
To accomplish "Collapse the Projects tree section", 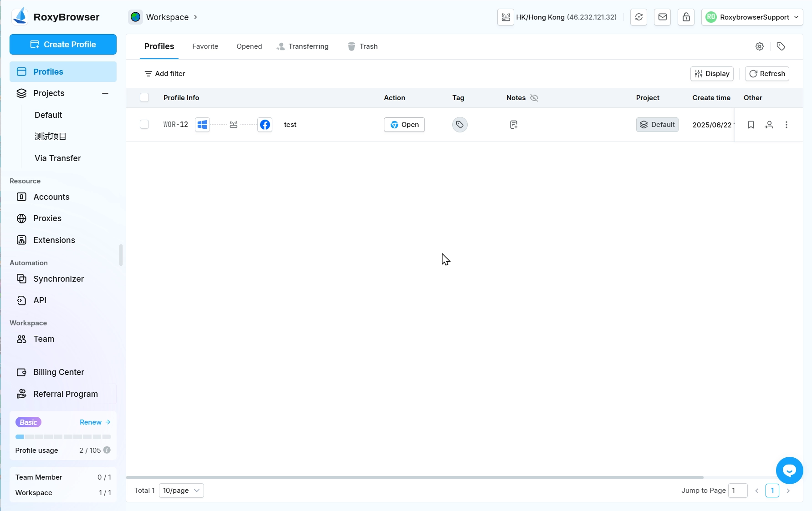I will [x=105, y=93].
